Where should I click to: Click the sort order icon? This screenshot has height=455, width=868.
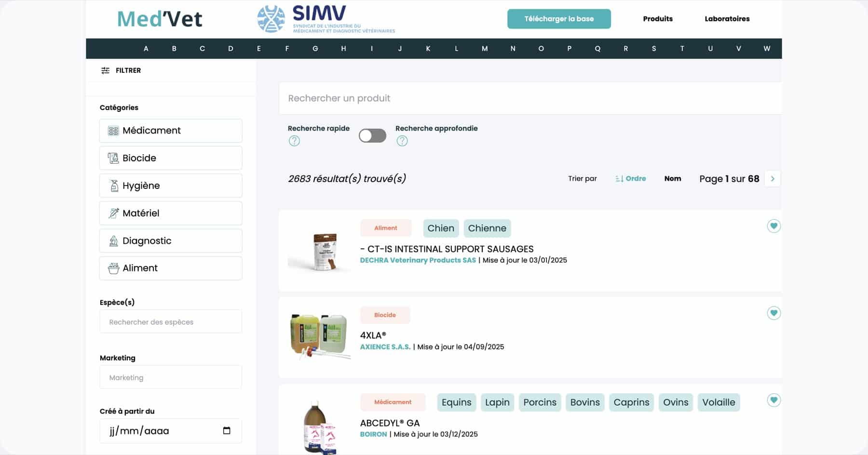point(619,178)
